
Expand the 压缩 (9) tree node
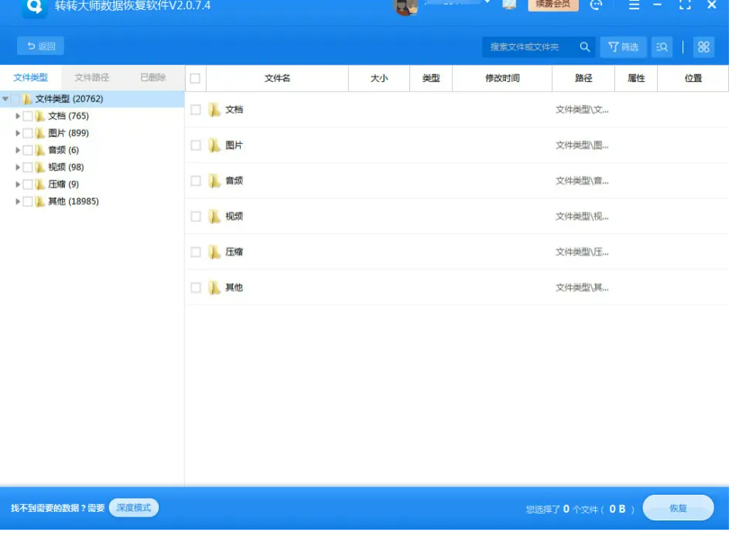[x=17, y=184]
